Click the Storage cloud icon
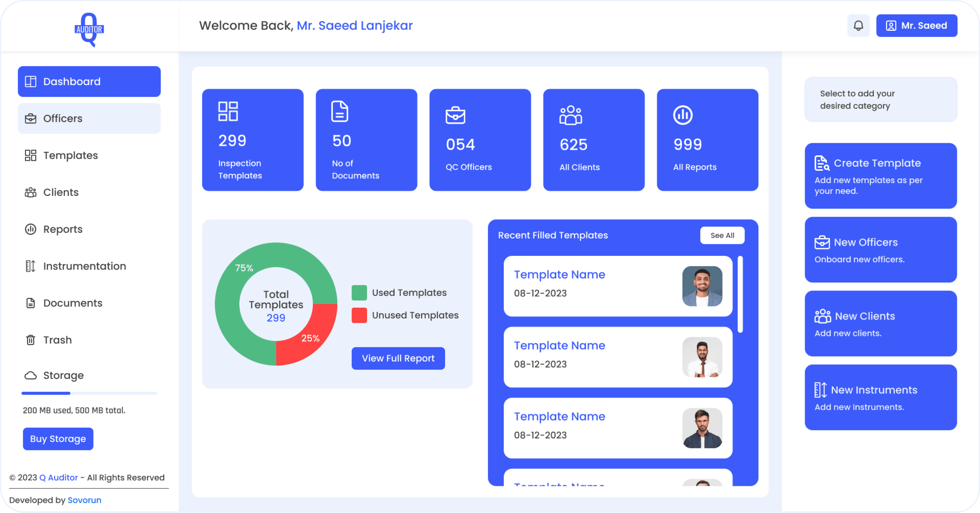Image resolution: width=980 pixels, height=513 pixels. [x=30, y=376]
